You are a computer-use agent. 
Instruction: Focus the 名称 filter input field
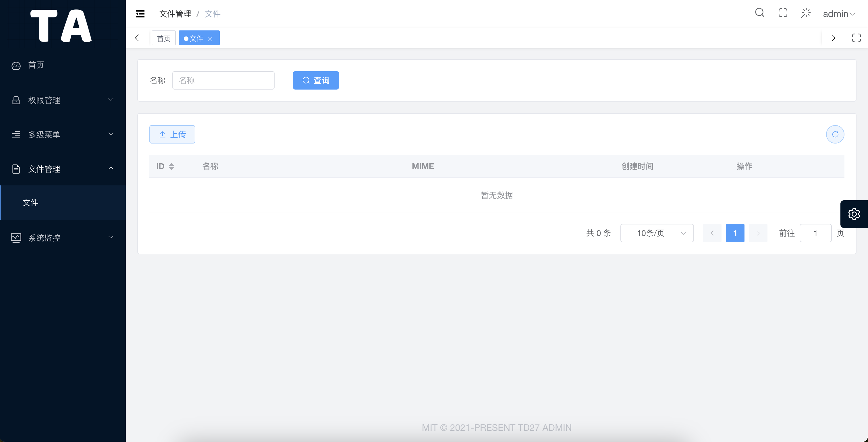click(x=223, y=80)
